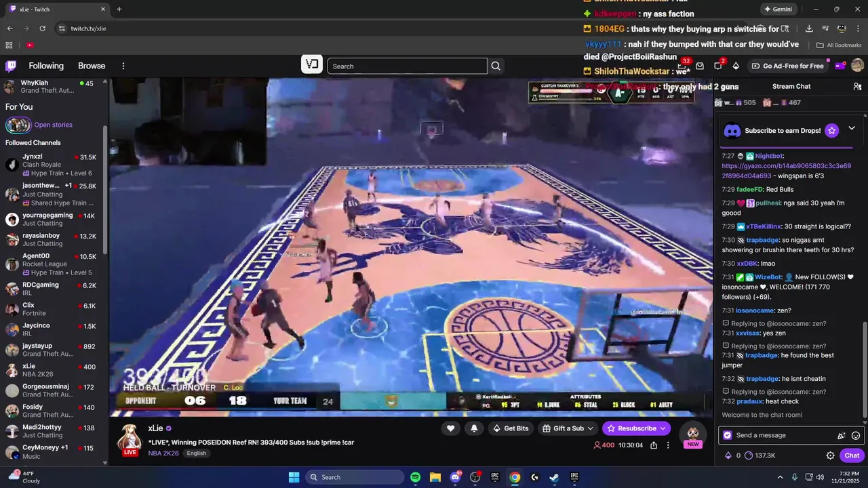Submit the Twitch search with the magnifier
This screenshot has height=488, width=868.
click(x=496, y=66)
